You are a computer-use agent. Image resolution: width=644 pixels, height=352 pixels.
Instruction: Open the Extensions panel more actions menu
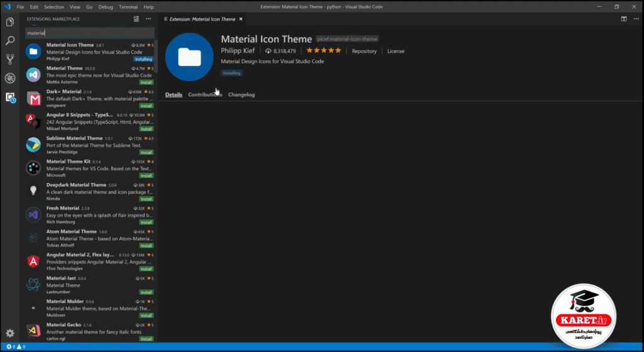148,19
